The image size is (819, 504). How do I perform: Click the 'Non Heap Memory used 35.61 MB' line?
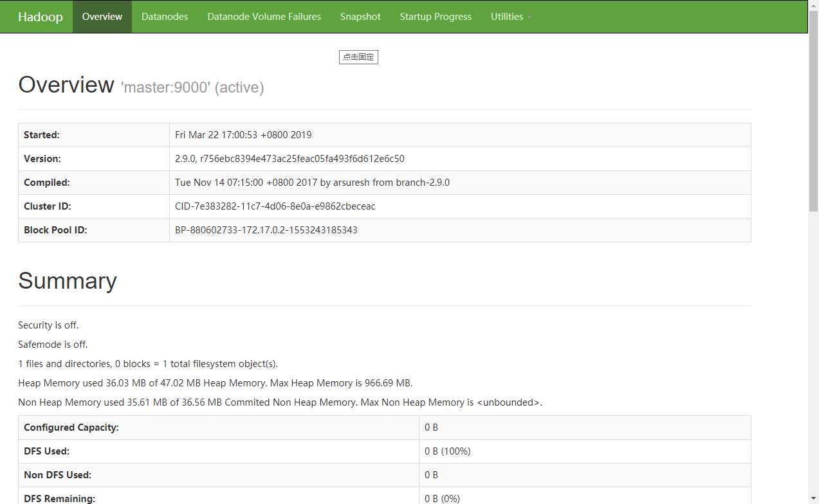pyautogui.click(x=281, y=402)
